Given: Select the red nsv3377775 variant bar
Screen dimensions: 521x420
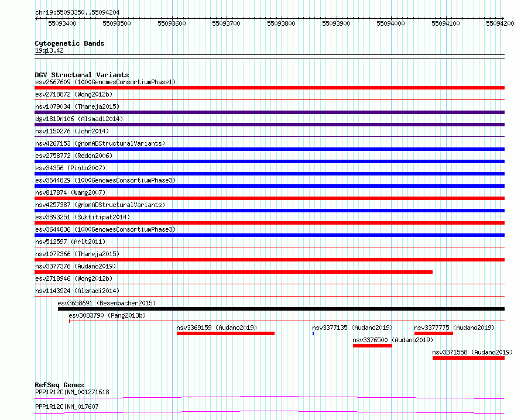Looking at the screenshot, I should pyautogui.click(x=434, y=333).
